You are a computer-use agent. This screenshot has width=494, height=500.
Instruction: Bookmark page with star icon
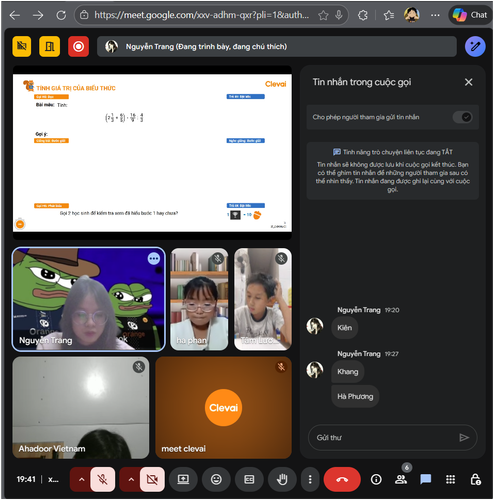point(323,15)
